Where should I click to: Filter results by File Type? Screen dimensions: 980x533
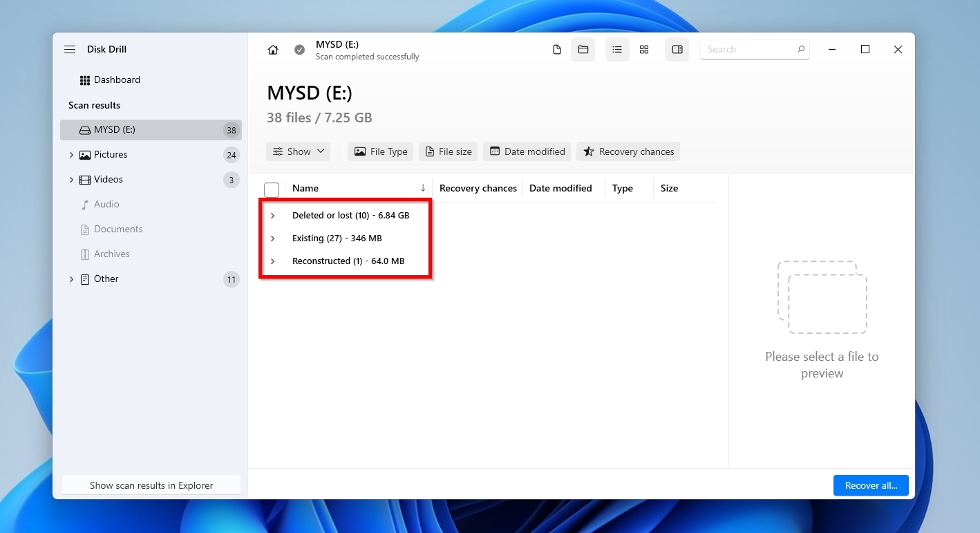click(x=380, y=151)
